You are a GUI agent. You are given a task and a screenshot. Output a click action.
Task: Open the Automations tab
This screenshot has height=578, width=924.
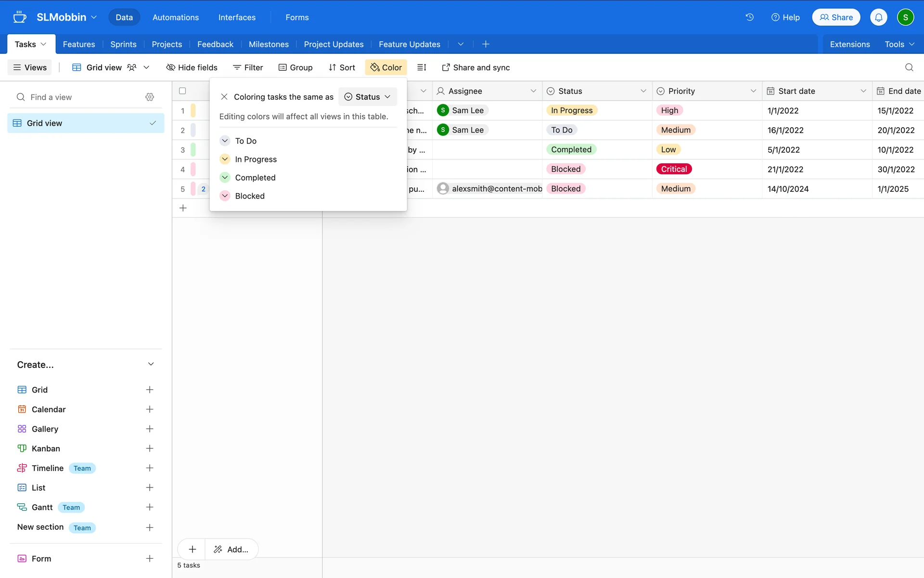click(x=175, y=17)
